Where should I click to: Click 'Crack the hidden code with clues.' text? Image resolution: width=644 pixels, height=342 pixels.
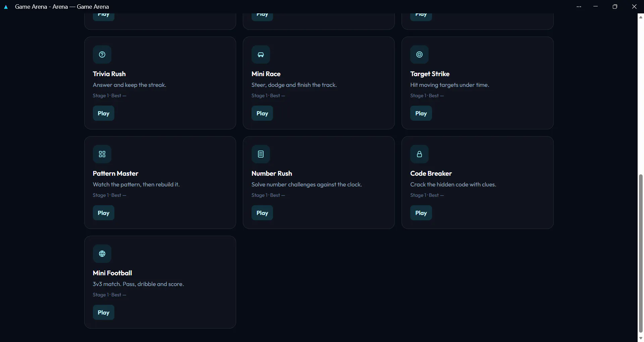(x=453, y=184)
